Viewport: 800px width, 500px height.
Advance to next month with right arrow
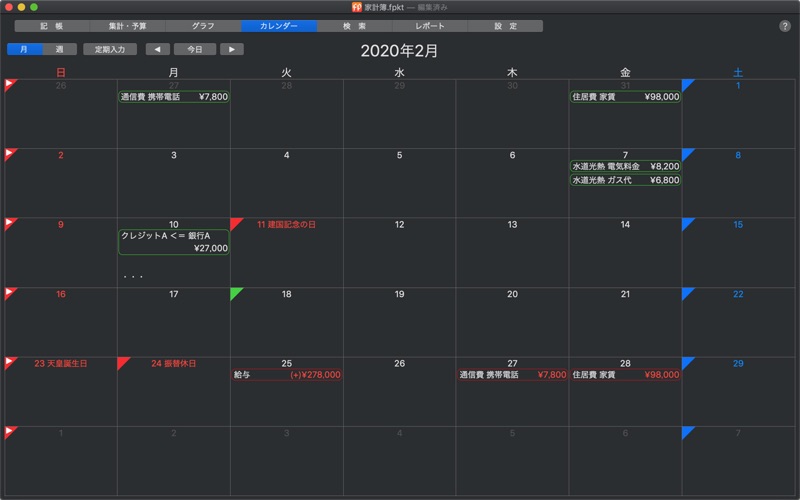point(231,49)
